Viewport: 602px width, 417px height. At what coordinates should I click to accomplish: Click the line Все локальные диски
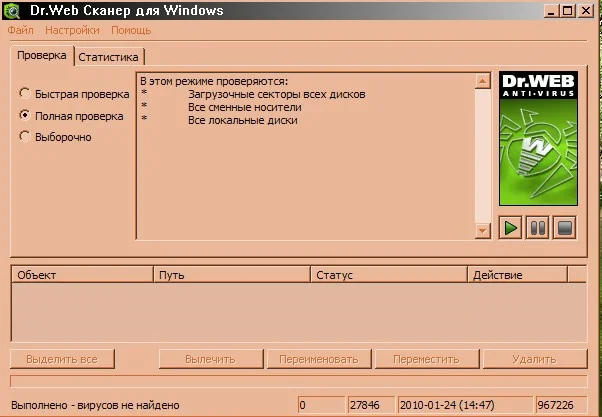(x=243, y=120)
